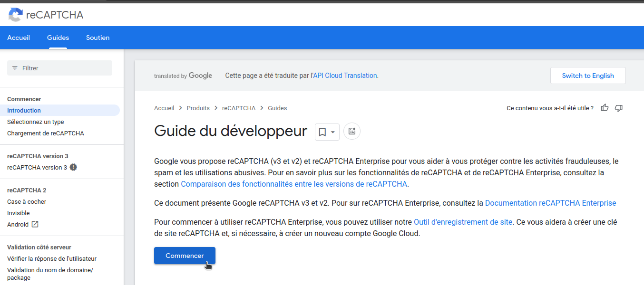Open the Invisible sidebar entry
This screenshot has width=644, height=285.
19,213
